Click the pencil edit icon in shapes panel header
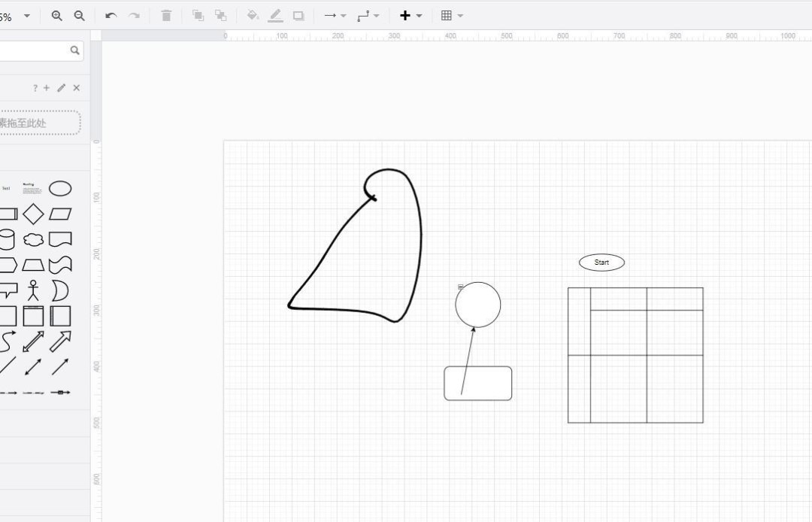The width and height of the screenshot is (812, 522). [61, 88]
